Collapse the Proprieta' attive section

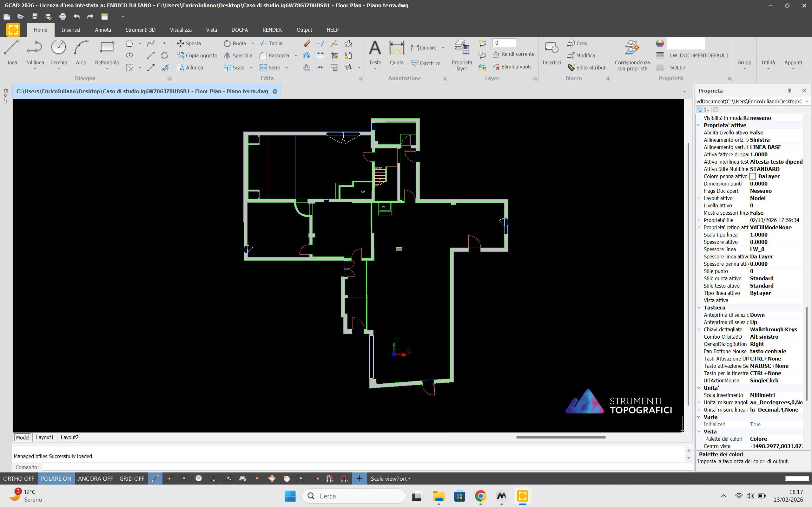tap(699, 125)
